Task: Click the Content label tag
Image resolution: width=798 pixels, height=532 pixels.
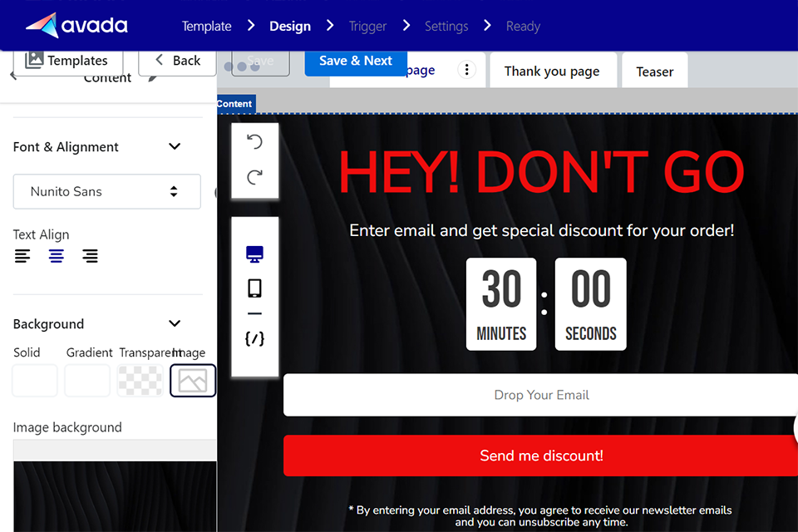Action: click(235, 104)
